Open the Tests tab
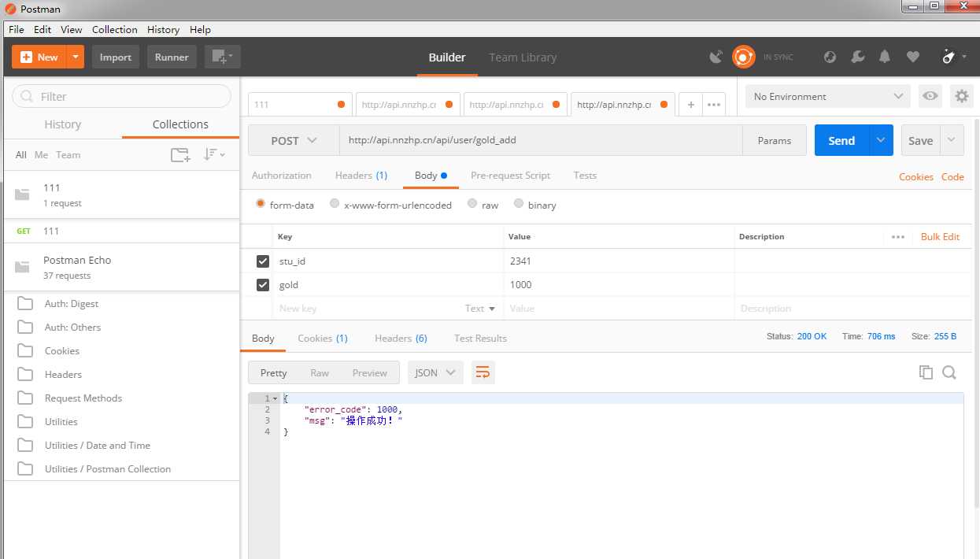Image resolution: width=980 pixels, height=559 pixels. (585, 176)
